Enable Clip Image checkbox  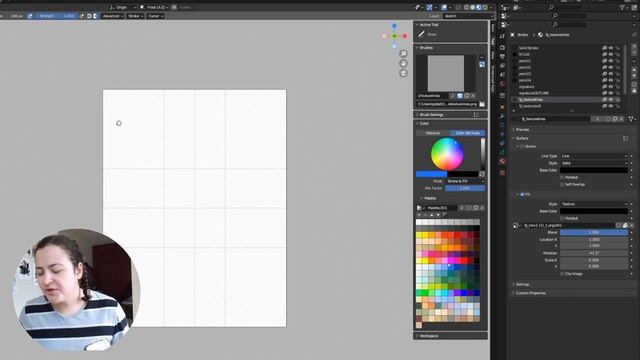(x=562, y=274)
